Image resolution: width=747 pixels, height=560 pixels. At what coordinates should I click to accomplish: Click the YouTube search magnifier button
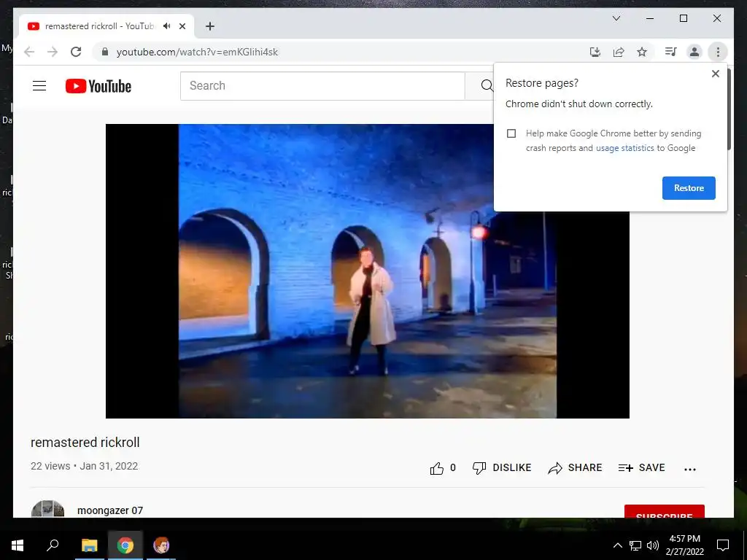click(485, 86)
